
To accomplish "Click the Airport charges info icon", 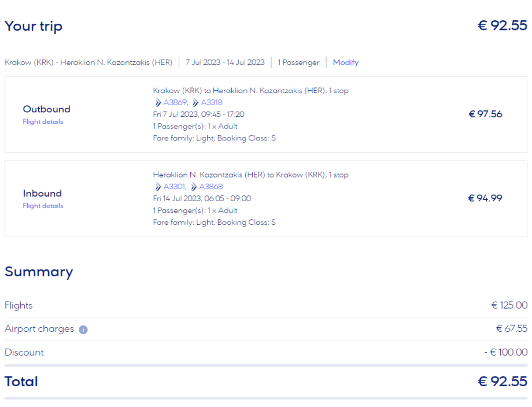I will click(x=83, y=330).
